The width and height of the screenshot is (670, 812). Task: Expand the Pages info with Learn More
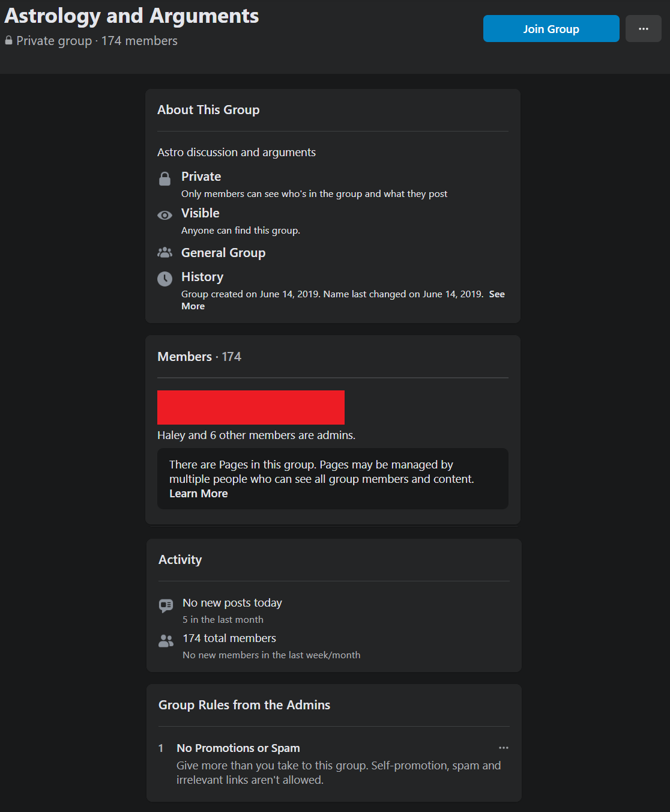199,493
